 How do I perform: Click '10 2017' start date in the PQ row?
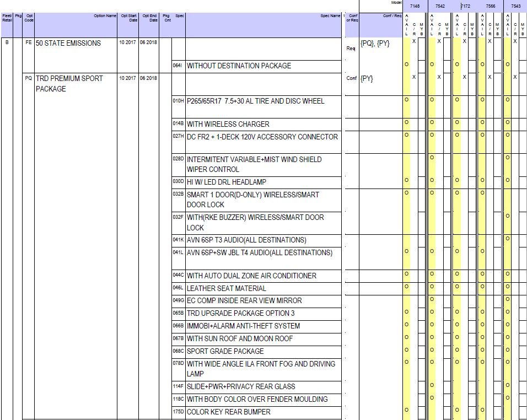pos(127,78)
